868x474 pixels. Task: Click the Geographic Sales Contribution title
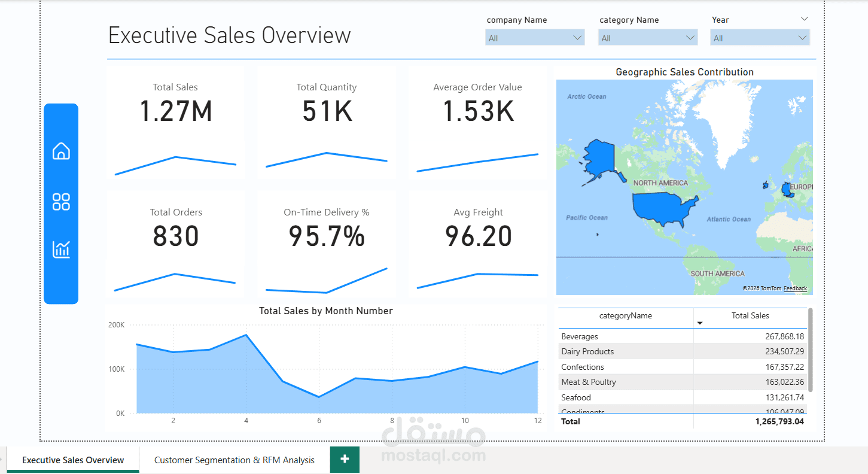[684, 72]
